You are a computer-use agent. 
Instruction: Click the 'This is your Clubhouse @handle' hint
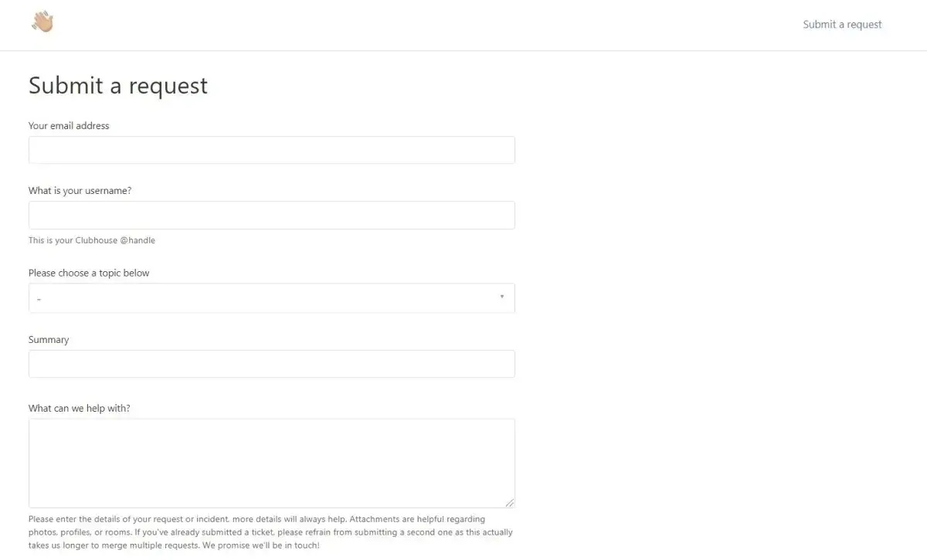click(x=92, y=240)
